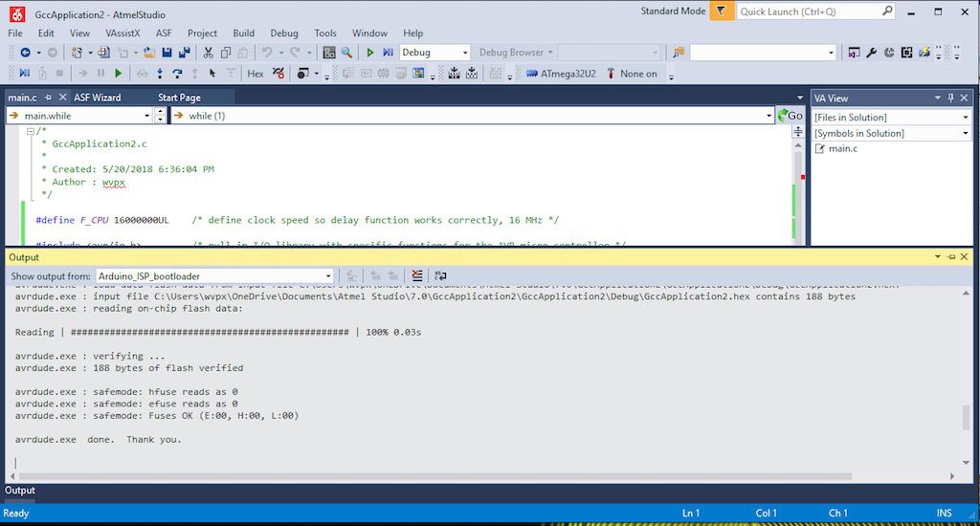Open the ATmega32U2 device selector
The height and width of the screenshot is (526, 980).
pyautogui.click(x=561, y=74)
